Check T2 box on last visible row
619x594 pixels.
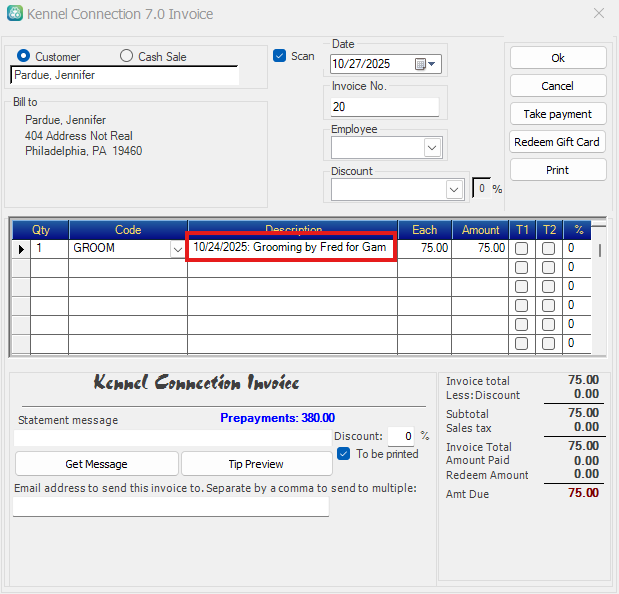(548, 343)
